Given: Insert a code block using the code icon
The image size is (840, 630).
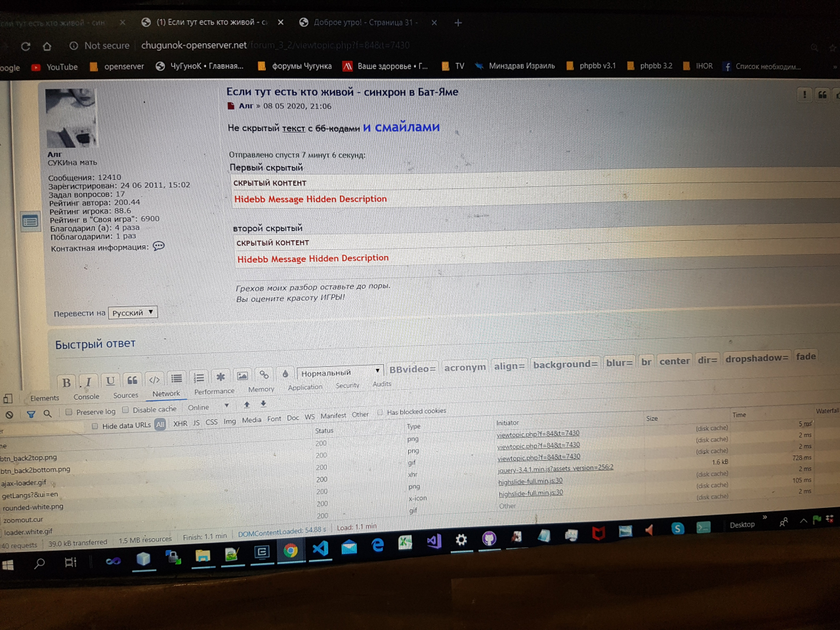Looking at the screenshot, I should [154, 379].
